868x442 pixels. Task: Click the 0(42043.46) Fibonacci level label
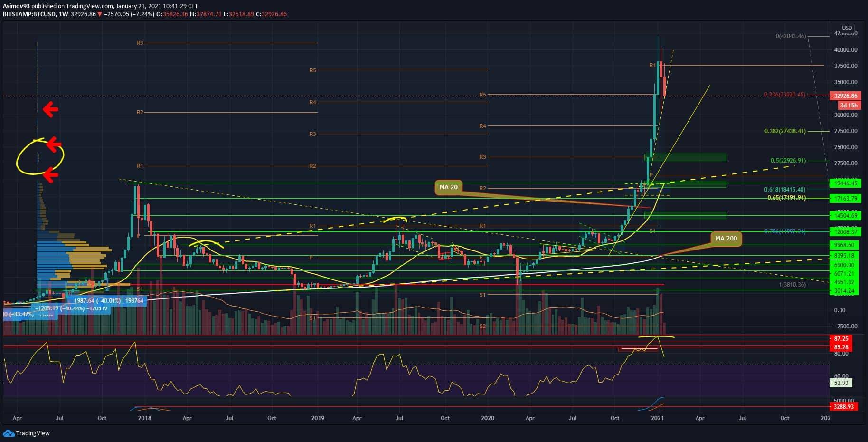point(791,36)
